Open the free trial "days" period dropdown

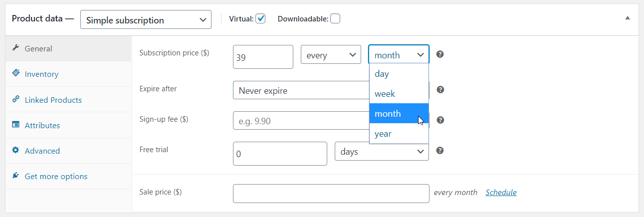[x=382, y=151]
